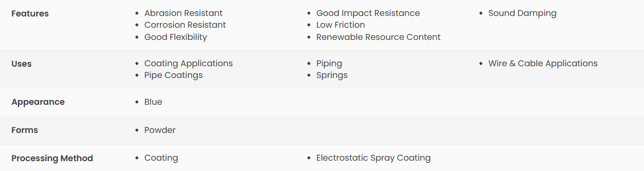Click the Processing Method row heading
The width and height of the screenshot is (644, 171).
tap(52, 158)
